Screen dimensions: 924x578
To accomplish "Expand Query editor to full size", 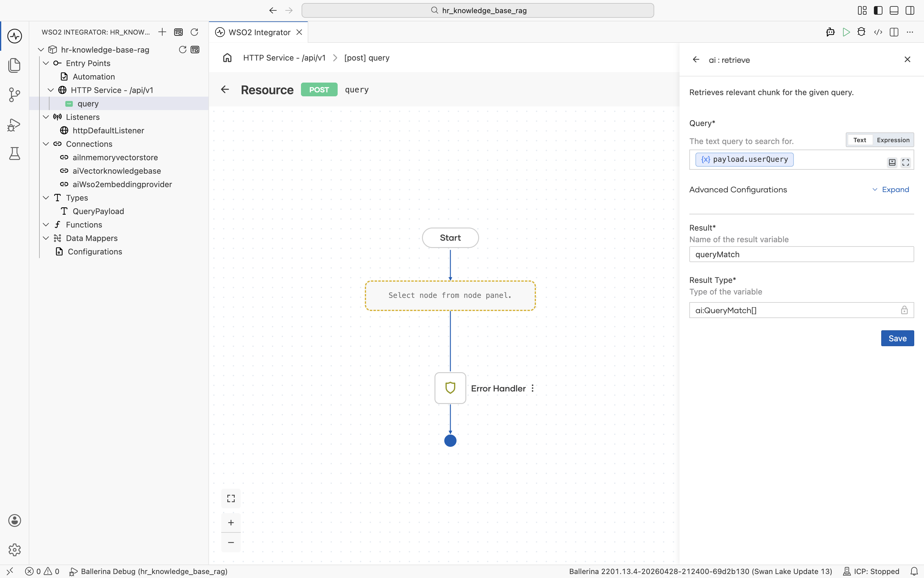I will 906,162.
